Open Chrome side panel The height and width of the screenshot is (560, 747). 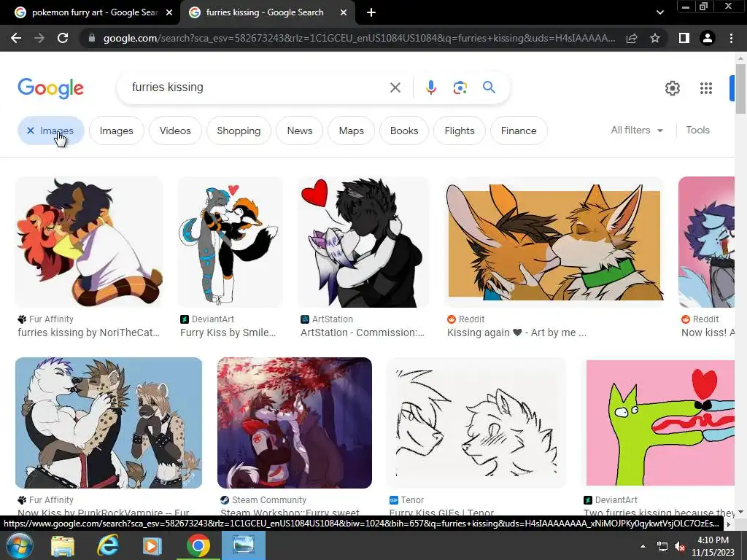tap(684, 38)
